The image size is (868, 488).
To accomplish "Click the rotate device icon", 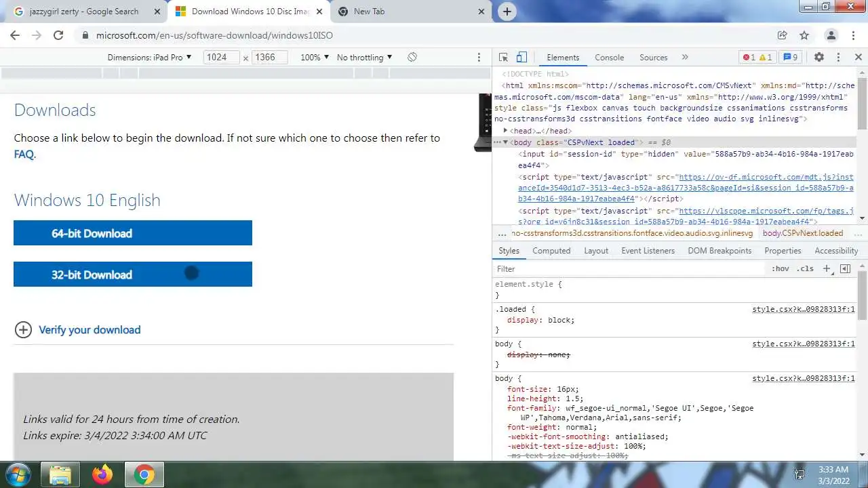I will (412, 57).
